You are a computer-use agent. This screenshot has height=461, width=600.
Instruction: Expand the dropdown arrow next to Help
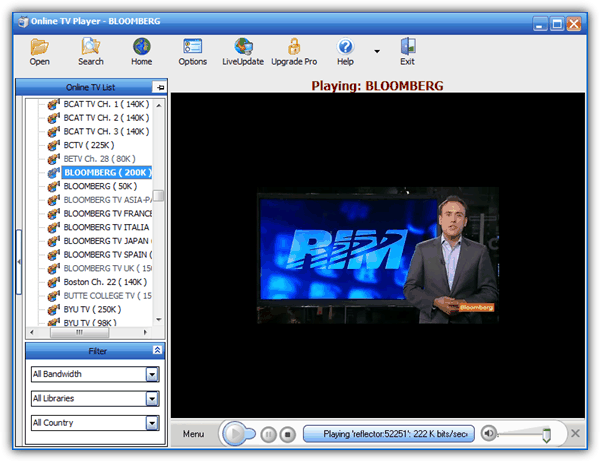377,51
